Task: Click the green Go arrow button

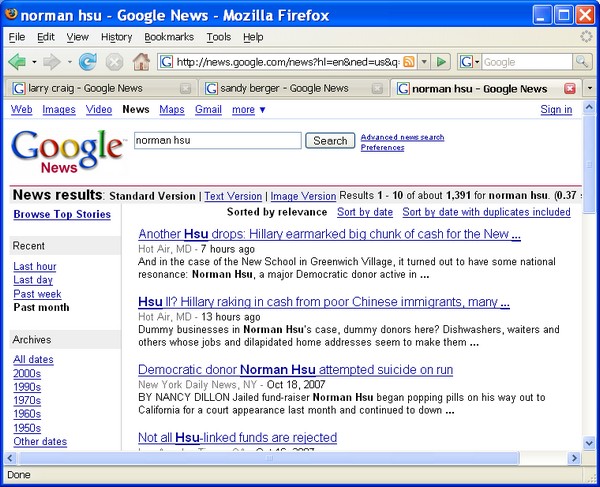Action: pos(441,62)
